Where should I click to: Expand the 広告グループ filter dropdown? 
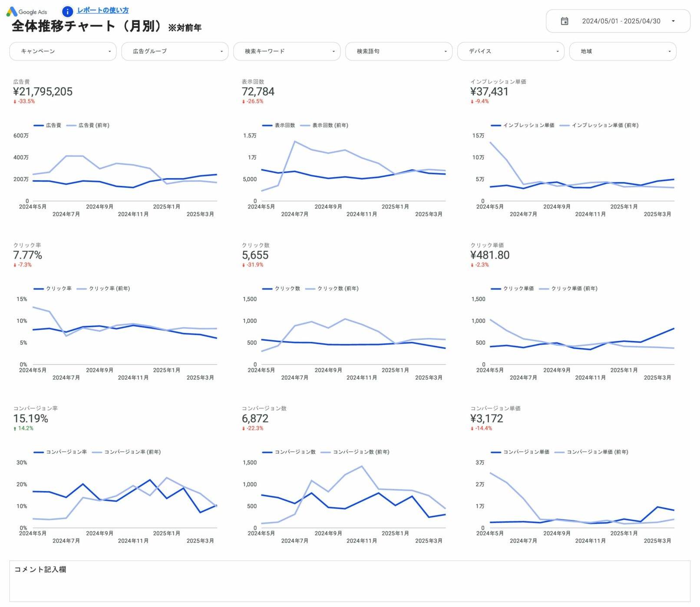[x=175, y=51]
